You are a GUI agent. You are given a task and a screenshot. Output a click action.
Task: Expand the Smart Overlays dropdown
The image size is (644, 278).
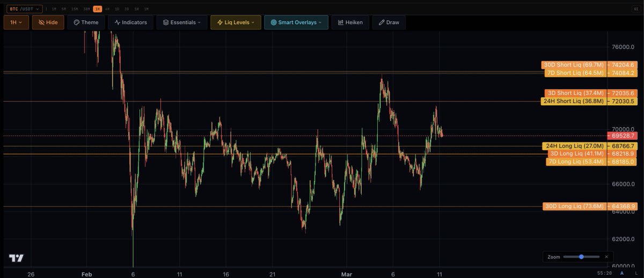coord(296,22)
